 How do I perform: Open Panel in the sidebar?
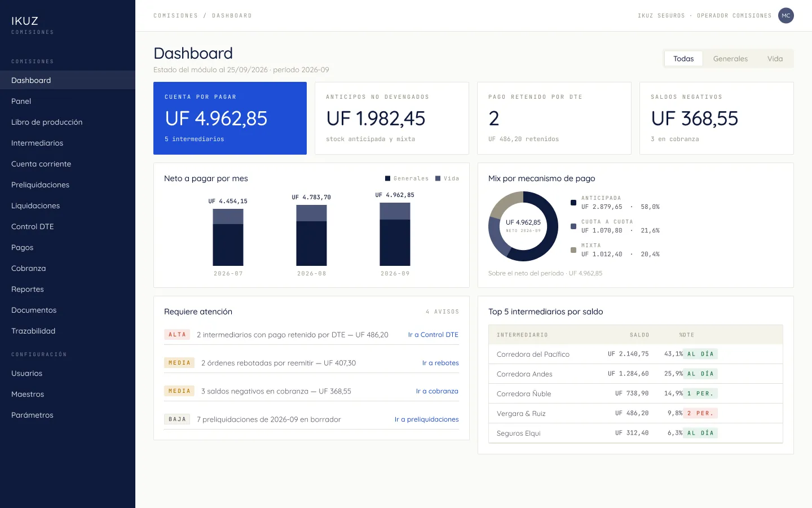click(68, 101)
